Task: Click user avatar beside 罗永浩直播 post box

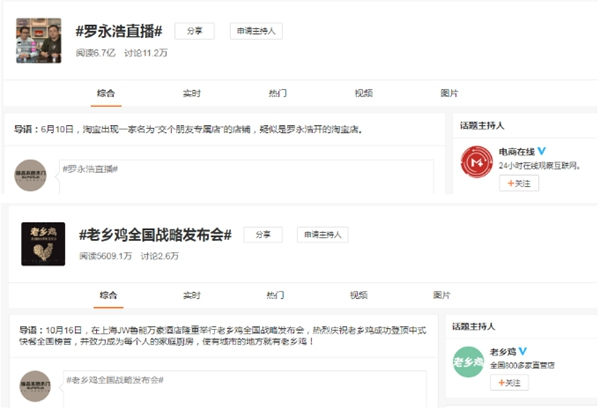Action: click(34, 176)
